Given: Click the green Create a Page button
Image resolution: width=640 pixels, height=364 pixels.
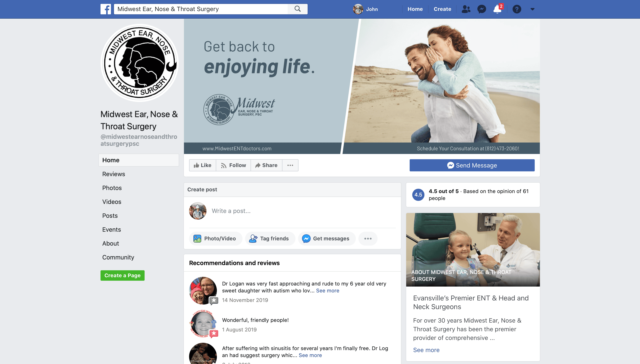Looking at the screenshot, I should pos(122,275).
